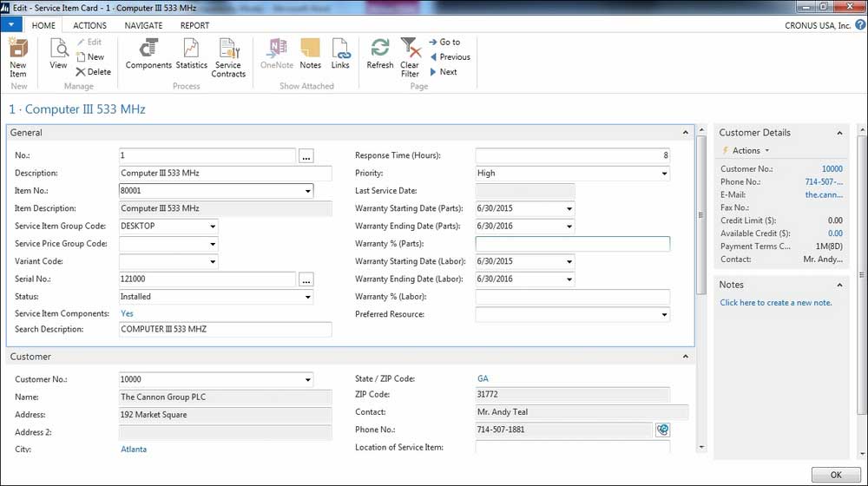The width and height of the screenshot is (868, 486).
Task: Go to the Next record
Action: point(444,72)
